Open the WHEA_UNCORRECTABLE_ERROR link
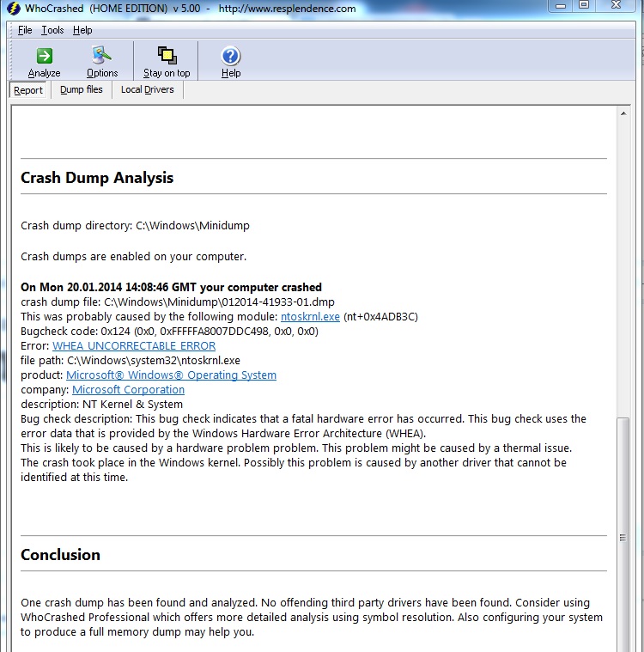Image resolution: width=644 pixels, height=652 pixels. (134, 345)
